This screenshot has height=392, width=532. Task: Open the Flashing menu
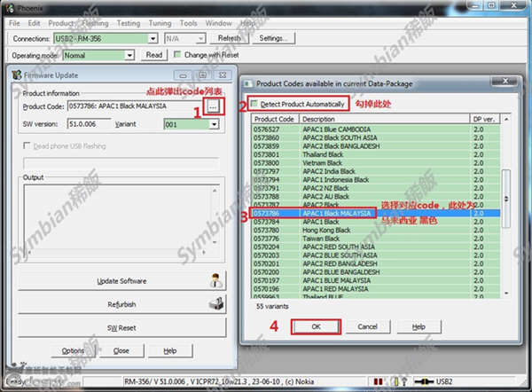[x=96, y=23]
